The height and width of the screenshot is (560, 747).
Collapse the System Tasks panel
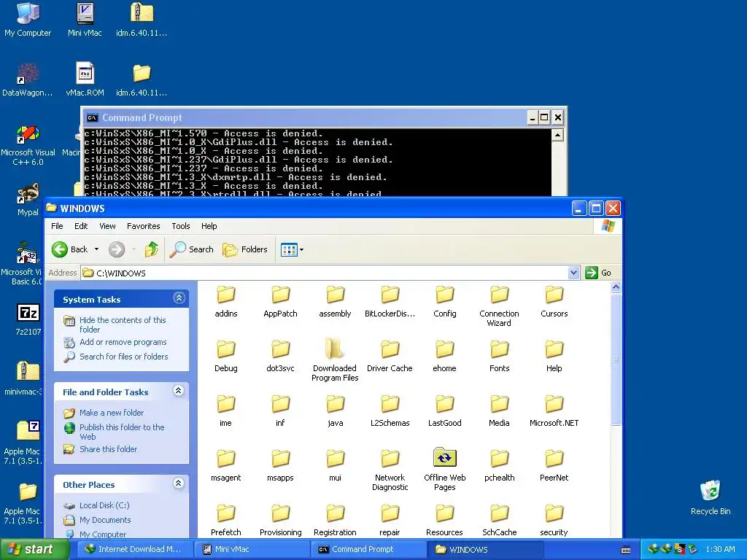point(179,298)
